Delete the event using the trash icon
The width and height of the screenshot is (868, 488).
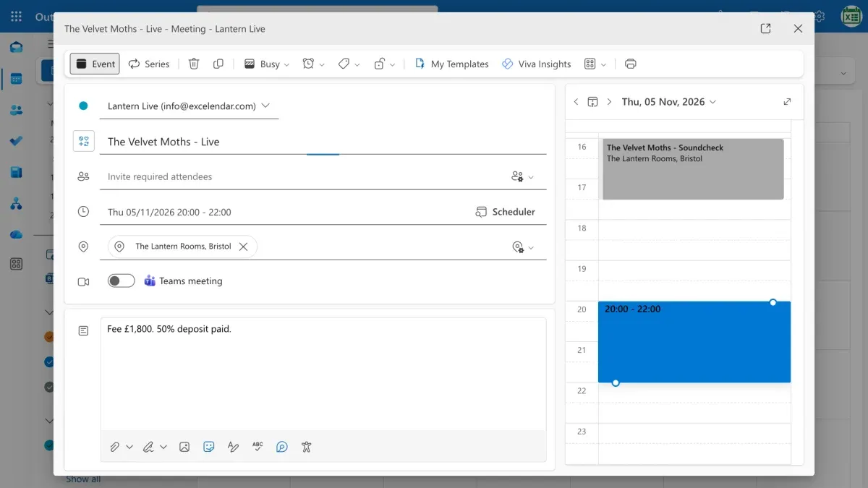click(x=194, y=64)
